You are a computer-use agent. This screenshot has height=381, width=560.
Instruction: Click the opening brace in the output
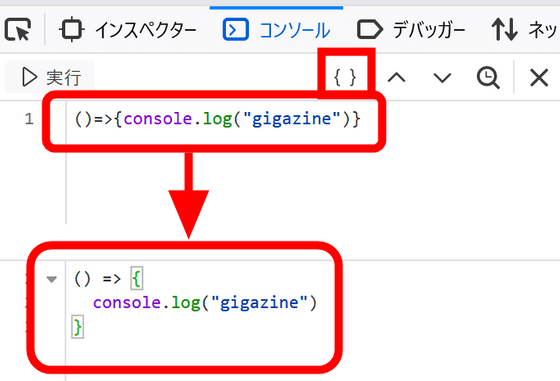point(137,279)
